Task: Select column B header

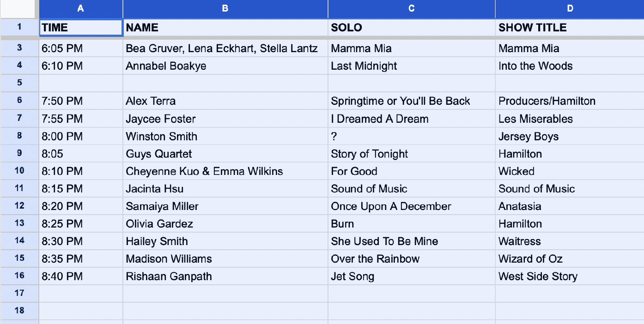Action: [x=225, y=8]
